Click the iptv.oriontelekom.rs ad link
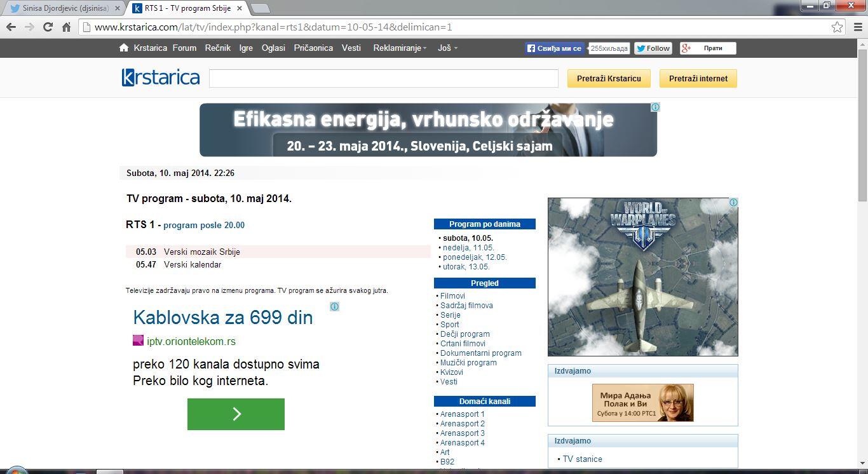Screen dimensions: 868x474 [x=191, y=341]
